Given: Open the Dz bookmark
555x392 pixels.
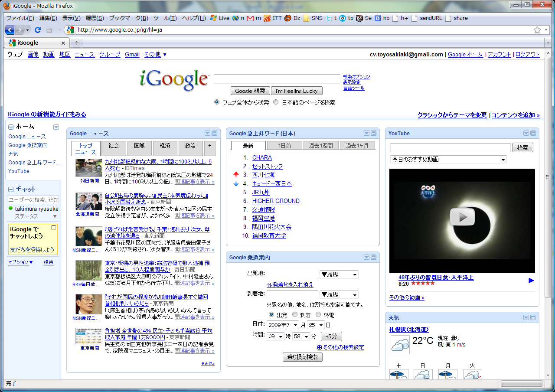Looking at the screenshot, I should [292, 18].
